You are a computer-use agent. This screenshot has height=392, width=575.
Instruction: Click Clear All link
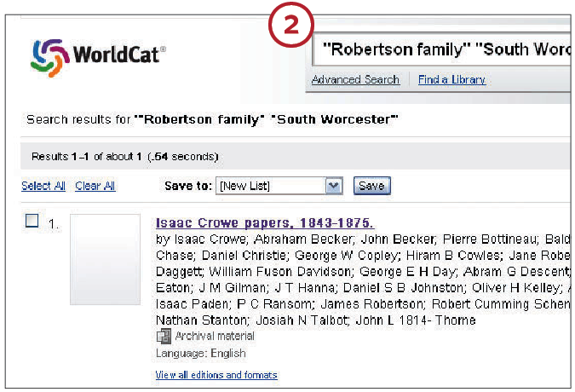tap(95, 186)
